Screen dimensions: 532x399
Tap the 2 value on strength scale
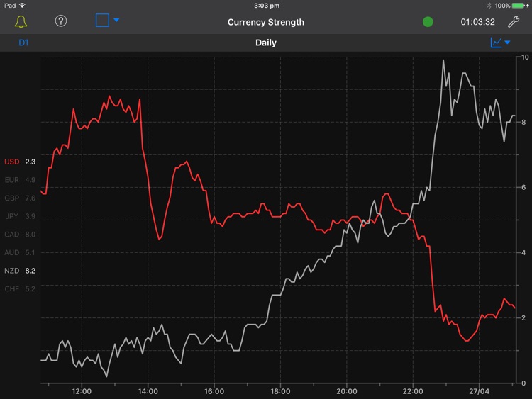[x=523, y=317]
